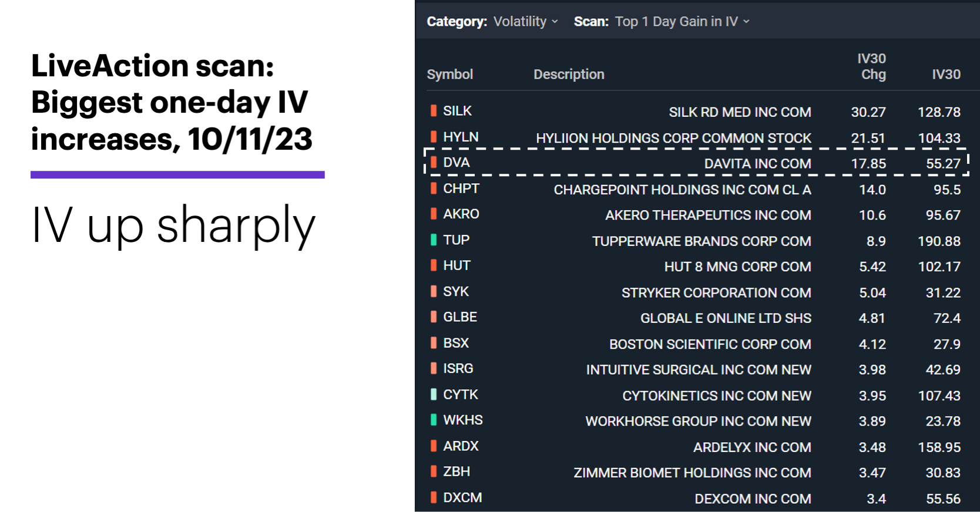Click the red indicator beside SILK

434,110
